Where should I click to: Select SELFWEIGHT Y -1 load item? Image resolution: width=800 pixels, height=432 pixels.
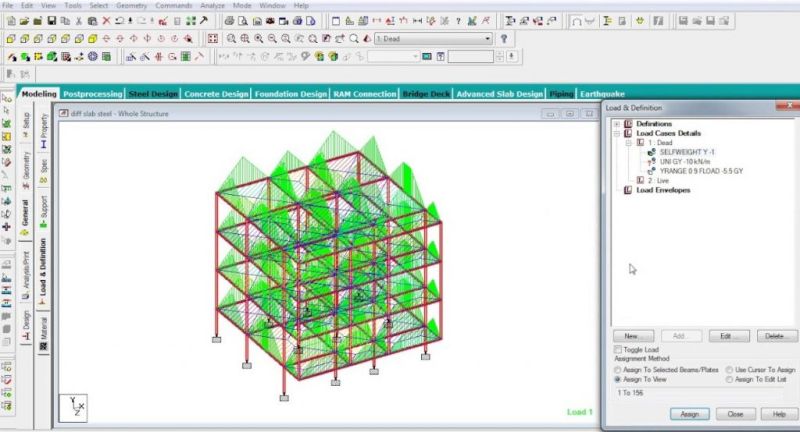click(687, 152)
